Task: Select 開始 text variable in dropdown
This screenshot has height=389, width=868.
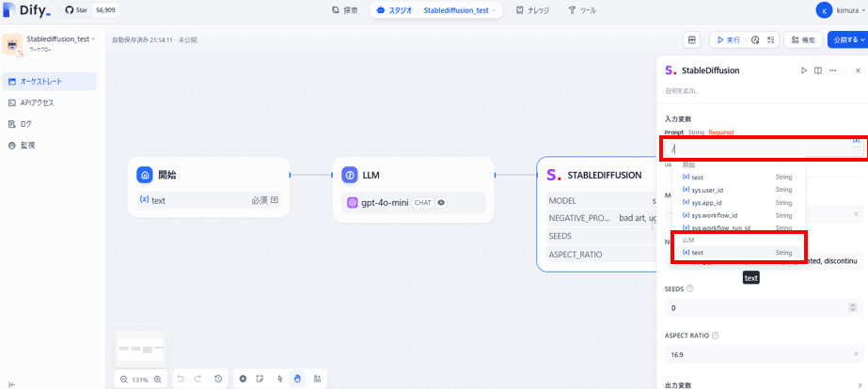Action: tap(738, 177)
